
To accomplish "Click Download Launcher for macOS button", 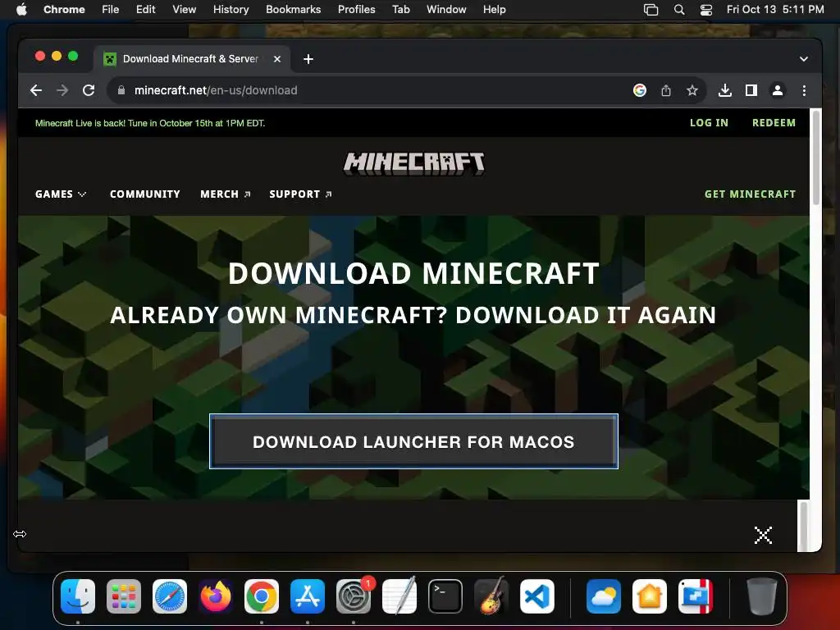I will (413, 441).
